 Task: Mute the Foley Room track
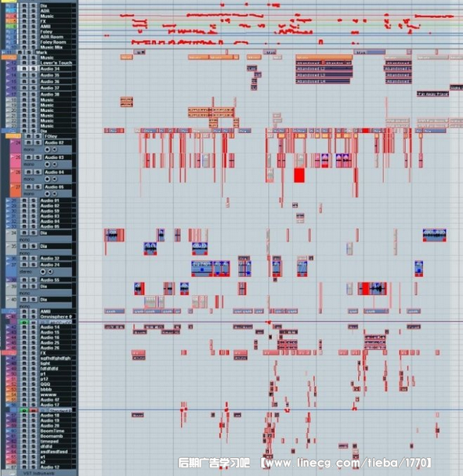point(24,42)
